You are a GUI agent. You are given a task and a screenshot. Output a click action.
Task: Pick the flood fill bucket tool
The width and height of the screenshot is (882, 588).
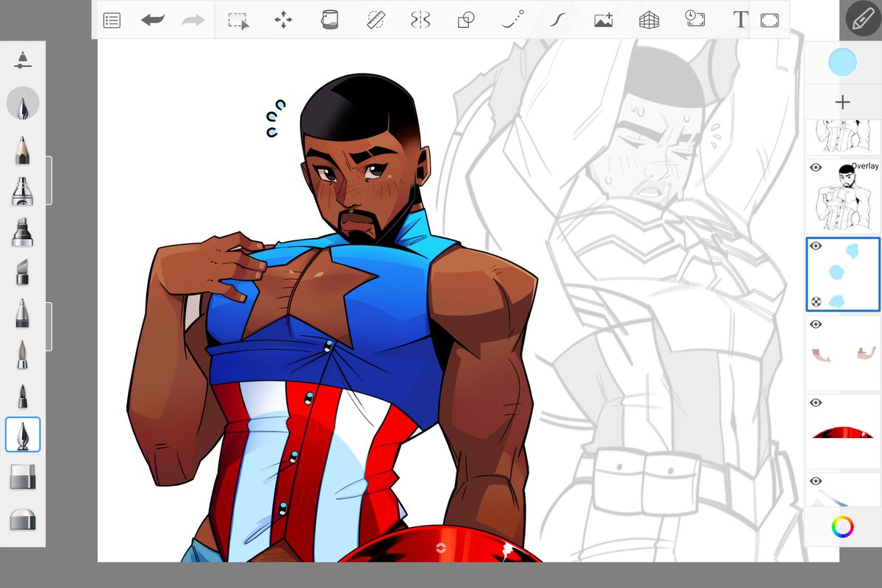329,20
